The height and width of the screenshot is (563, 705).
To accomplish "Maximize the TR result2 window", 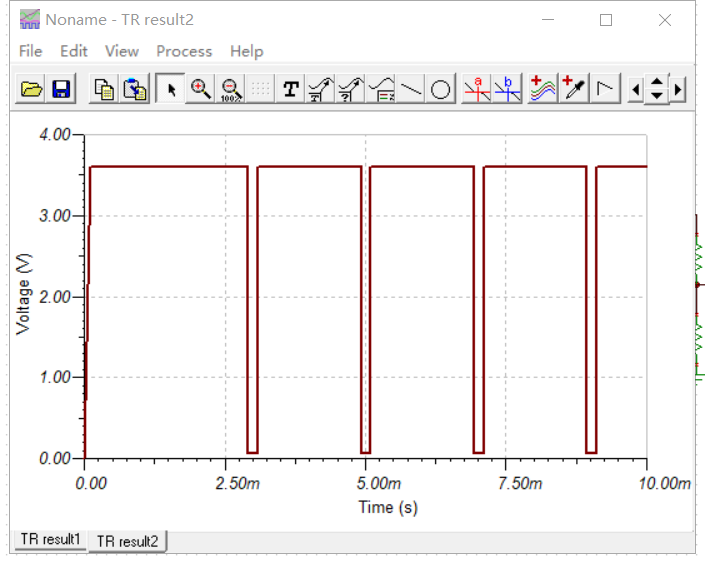I will pyautogui.click(x=606, y=20).
